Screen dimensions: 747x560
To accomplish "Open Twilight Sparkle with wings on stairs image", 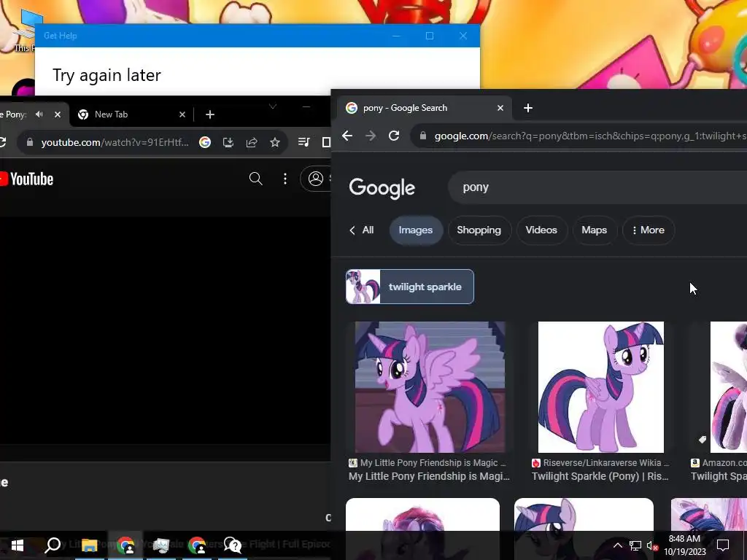I will click(430, 387).
